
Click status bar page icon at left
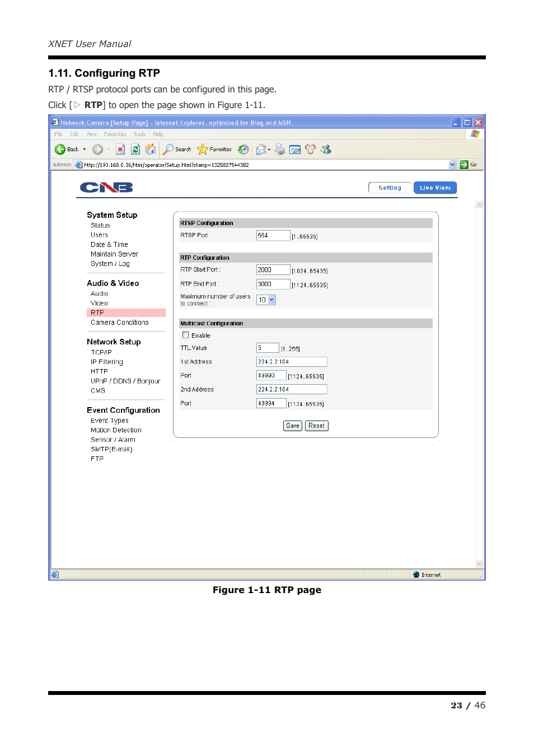(x=55, y=575)
